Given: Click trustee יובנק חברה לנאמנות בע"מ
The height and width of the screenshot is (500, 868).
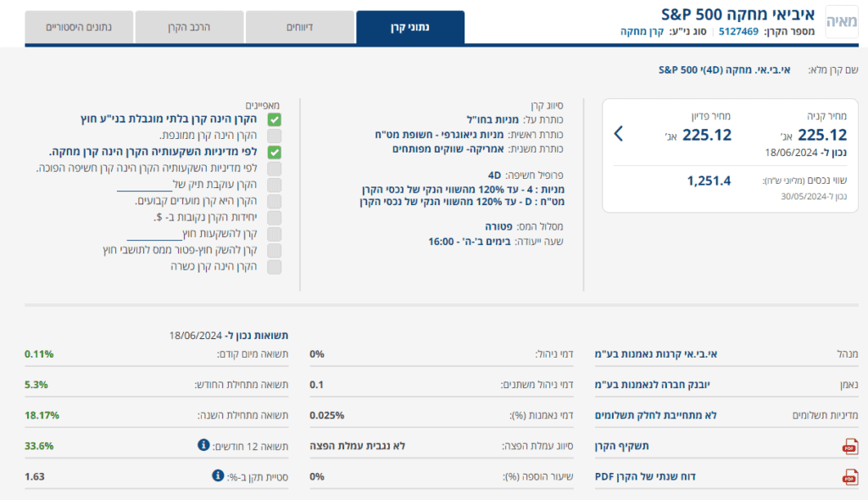Looking at the screenshot, I should coord(652,384).
